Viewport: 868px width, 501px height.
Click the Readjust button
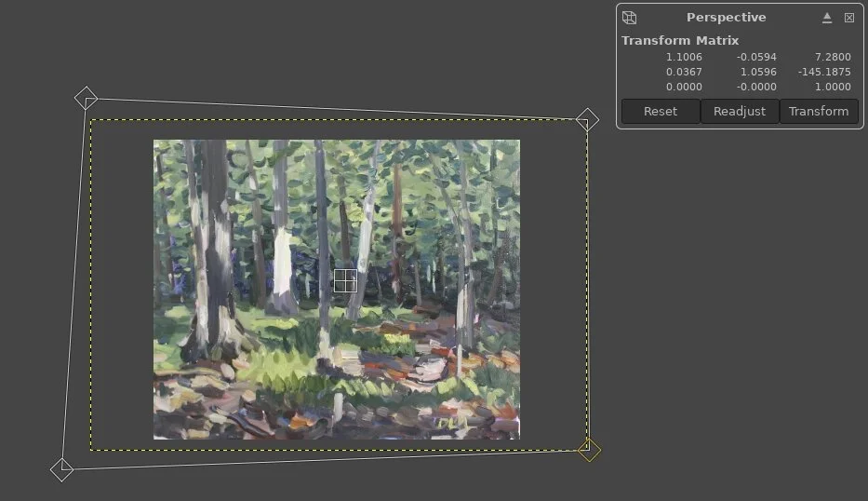pos(740,112)
